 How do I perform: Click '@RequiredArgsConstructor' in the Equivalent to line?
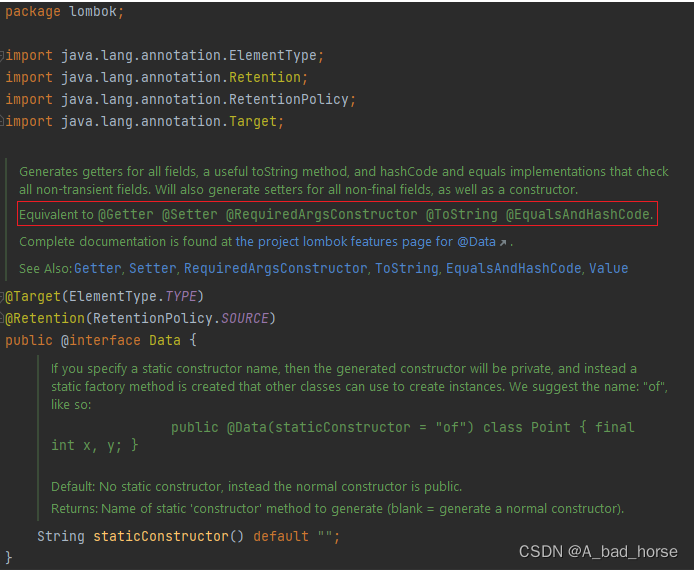pyautogui.click(x=322, y=214)
